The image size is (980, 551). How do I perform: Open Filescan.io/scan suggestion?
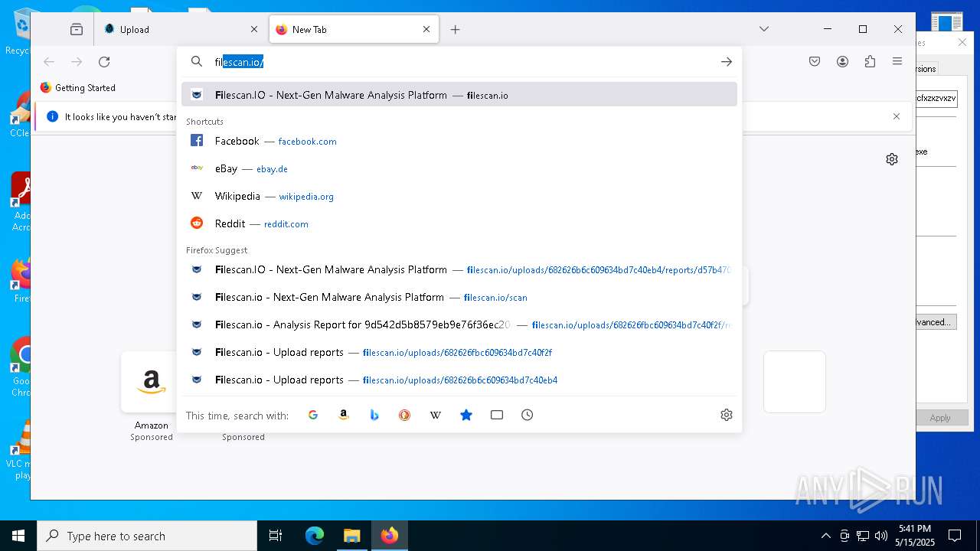459,297
